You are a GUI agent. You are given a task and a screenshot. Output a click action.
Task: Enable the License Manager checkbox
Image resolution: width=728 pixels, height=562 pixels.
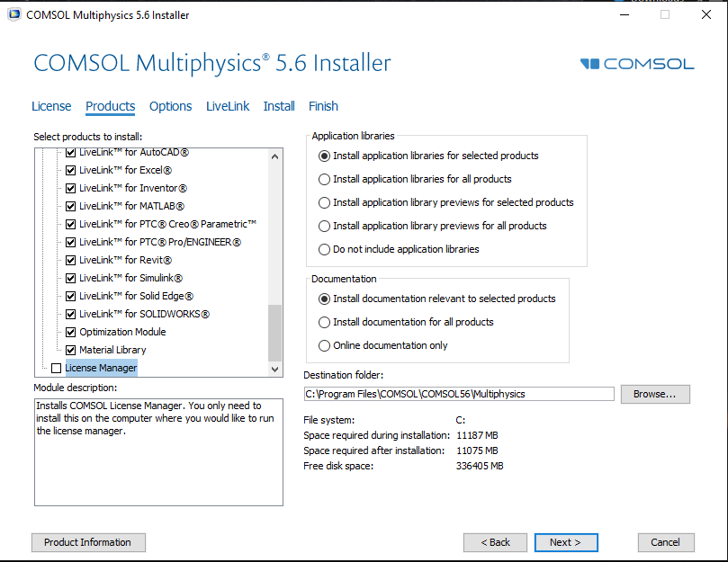tap(57, 368)
